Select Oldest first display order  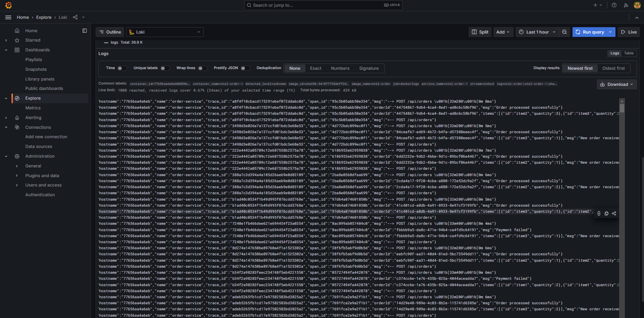(x=613, y=68)
